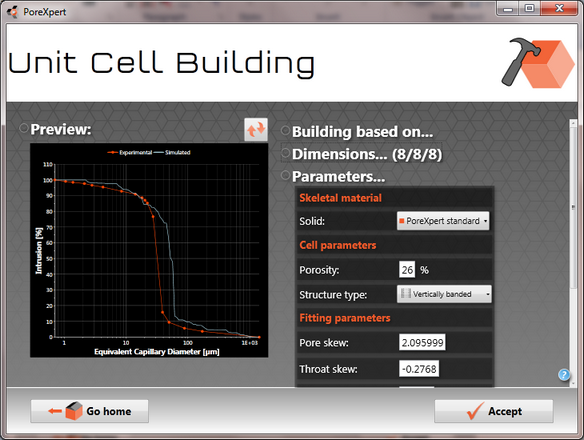
Task: Click the intrusion curve preview chart
Action: pyautogui.click(x=149, y=250)
